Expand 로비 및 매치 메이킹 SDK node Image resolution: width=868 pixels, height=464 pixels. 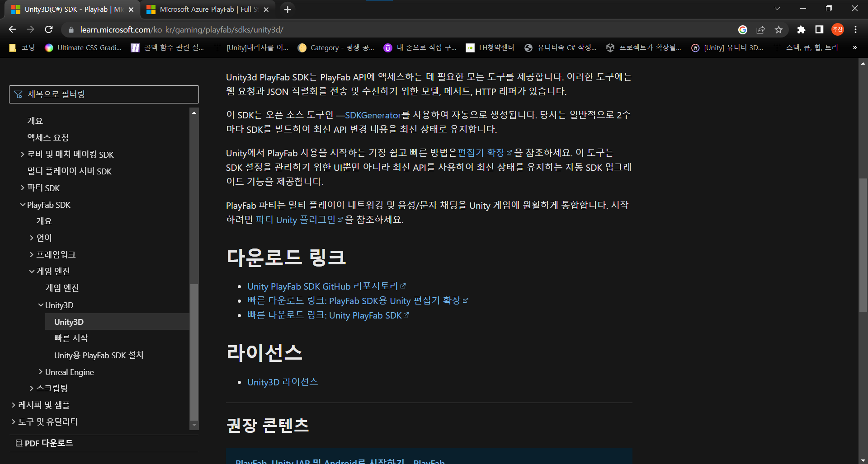[23, 155]
